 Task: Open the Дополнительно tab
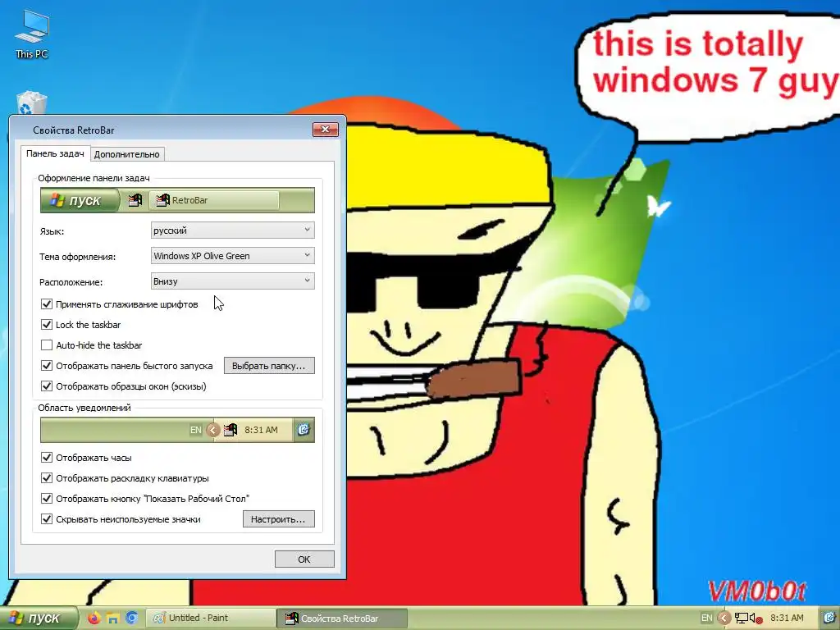pyautogui.click(x=127, y=154)
